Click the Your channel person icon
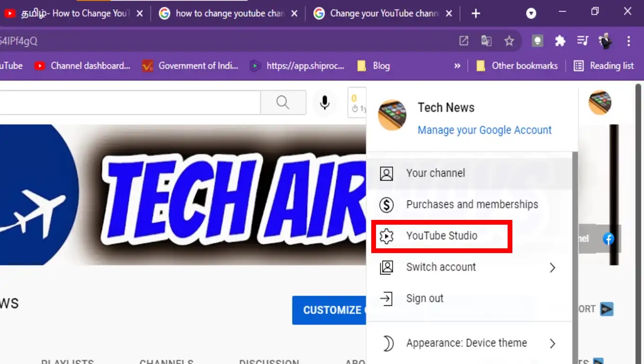Screen dimensions: 644x364 point(387,173)
